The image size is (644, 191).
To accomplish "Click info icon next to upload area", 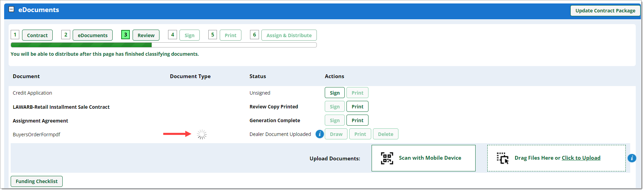I will click(x=632, y=158).
